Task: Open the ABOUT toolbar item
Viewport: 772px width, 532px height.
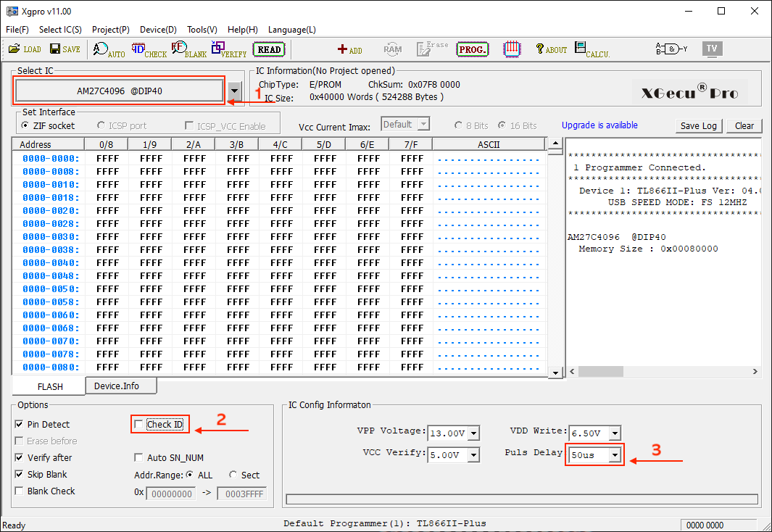Action: 552,49
